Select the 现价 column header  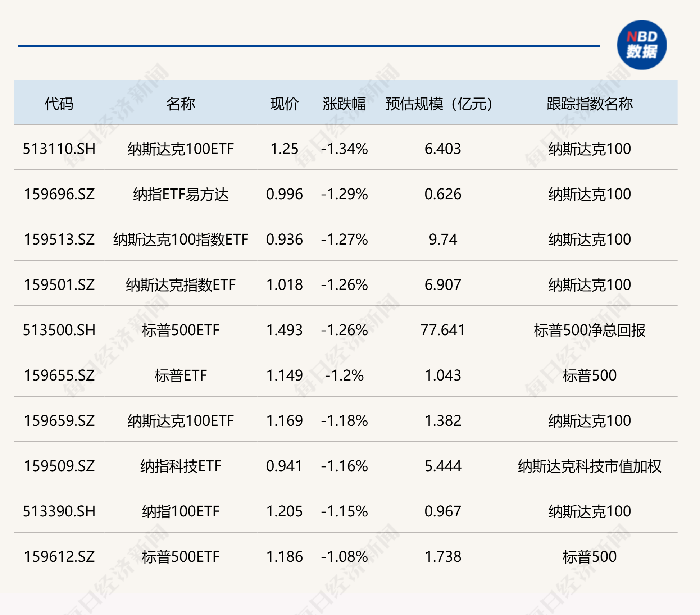pos(284,104)
